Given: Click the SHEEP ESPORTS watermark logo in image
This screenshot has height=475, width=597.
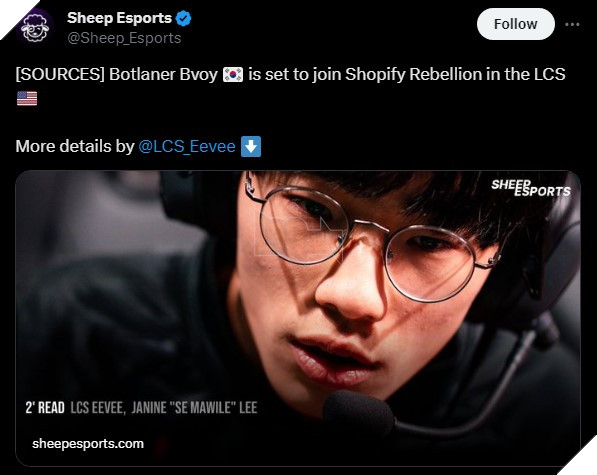Looking at the screenshot, I should pyautogui.click(x=531, y=188).
